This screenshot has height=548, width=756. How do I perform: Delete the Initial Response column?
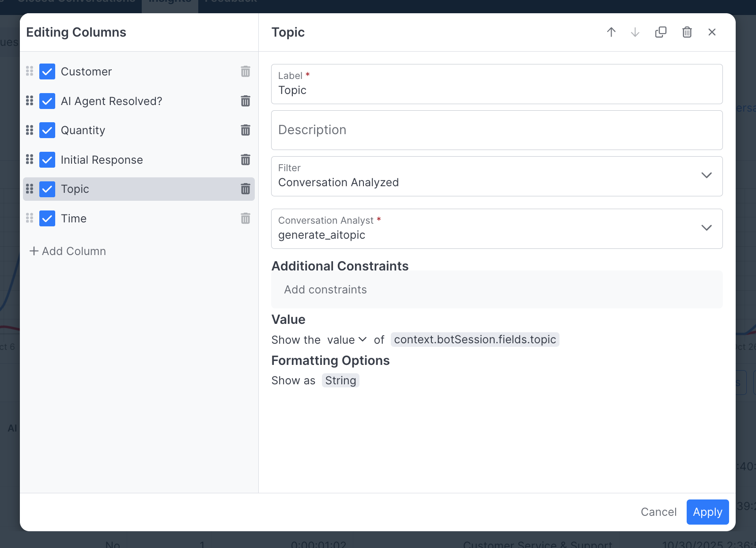point(246,160)
